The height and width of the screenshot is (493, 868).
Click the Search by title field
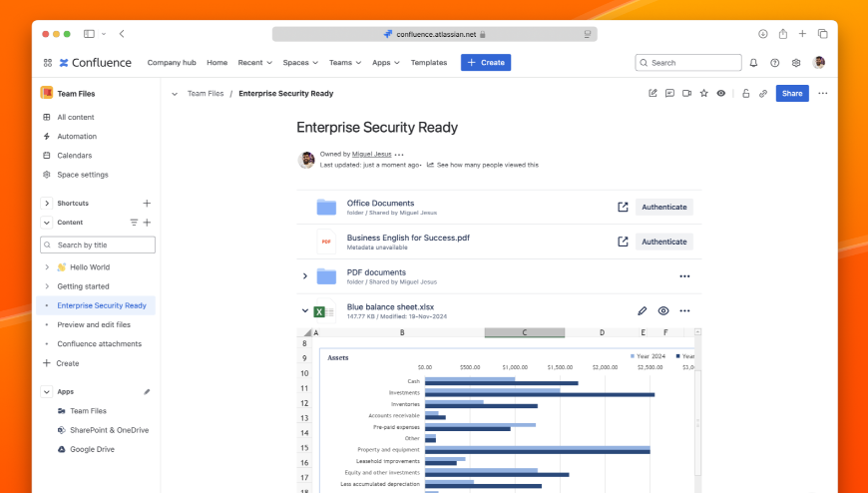98,245
